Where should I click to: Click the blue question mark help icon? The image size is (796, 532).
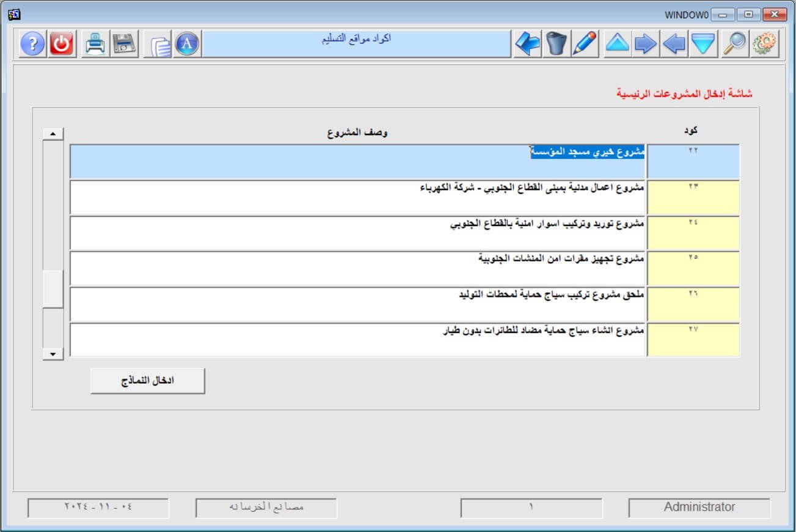tap(33, 44)
